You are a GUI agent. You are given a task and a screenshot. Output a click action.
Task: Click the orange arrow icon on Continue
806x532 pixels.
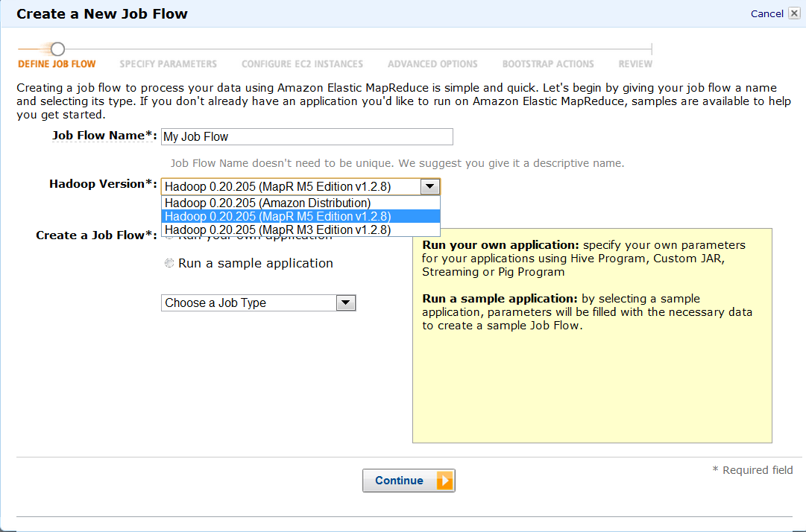point(444,481)
